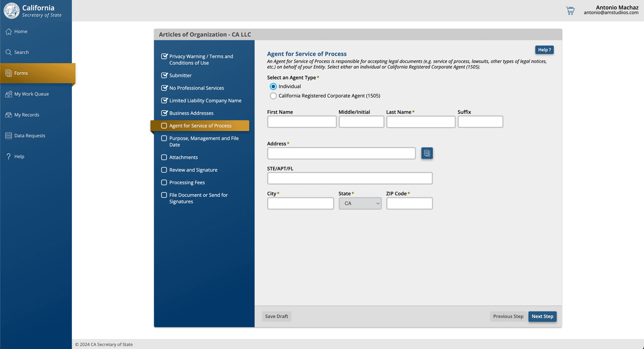This screenshot has height=349, width=644.
Task: Expand the State dropdown
Action: pyautogui.click(x=360, y=203)
